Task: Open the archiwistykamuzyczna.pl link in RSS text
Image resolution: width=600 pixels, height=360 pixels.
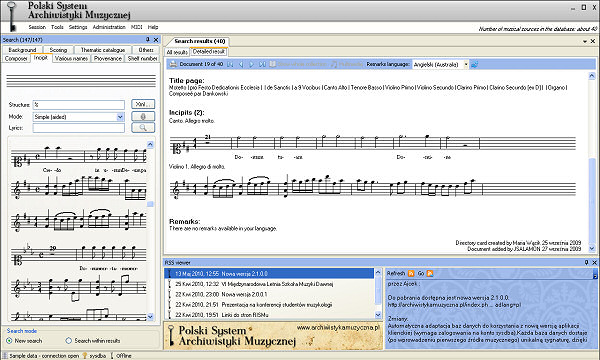Action: tap(454, 305)
